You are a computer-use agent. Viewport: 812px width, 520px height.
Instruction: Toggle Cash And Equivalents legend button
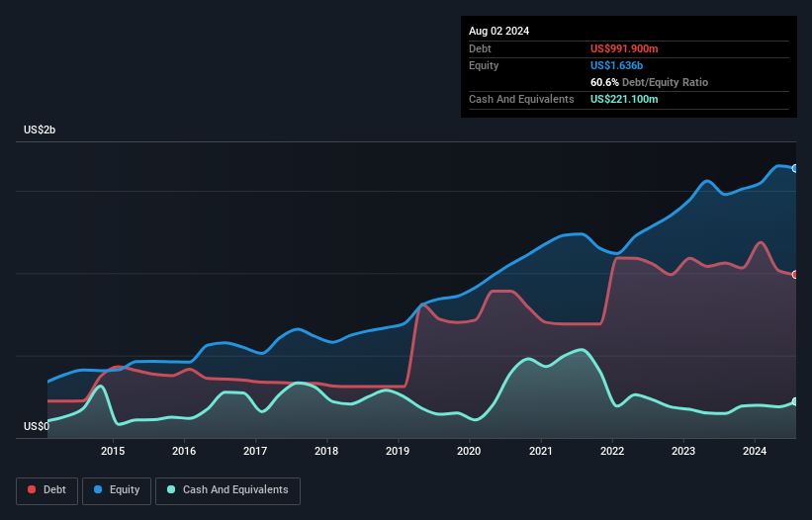(x=227, y=490)
